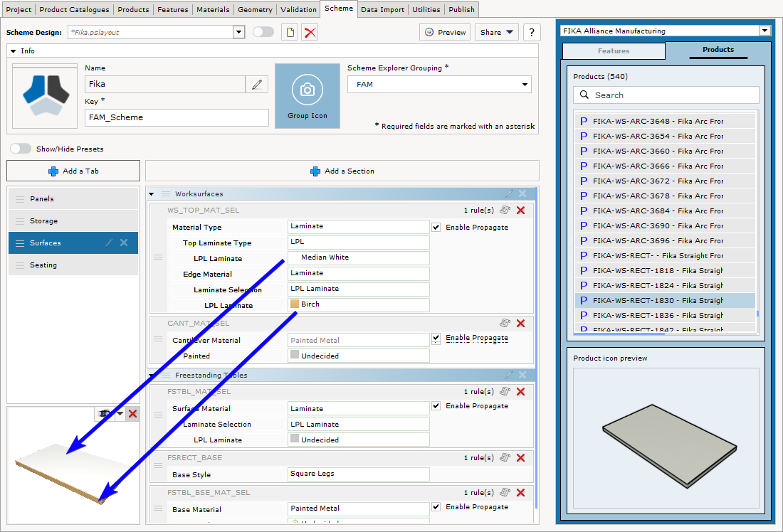This screenshot has width=783, height=532.
Task: Grab the WS_TOP_MAT_SEL drag handle
Action: tap(158, 257)
